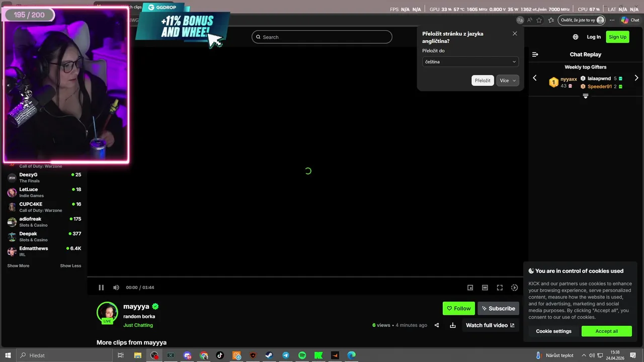Expand the Více options dropdown
This screenshot has width=644, height=362.
click(508, 80)
